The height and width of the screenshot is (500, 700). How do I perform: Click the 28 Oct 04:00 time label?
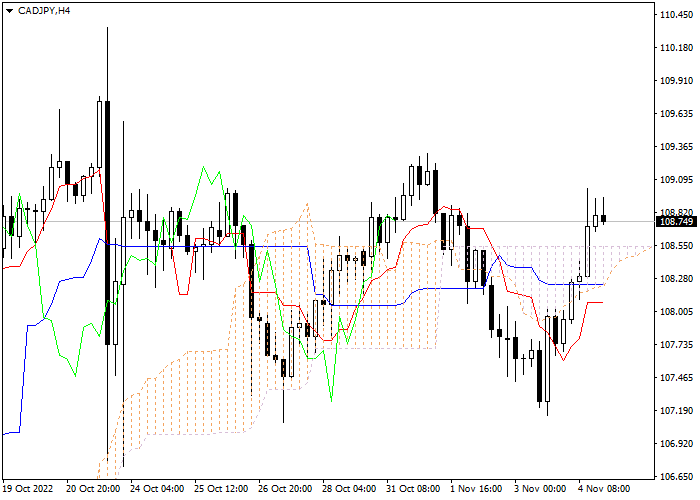click(x=349, y=489)
